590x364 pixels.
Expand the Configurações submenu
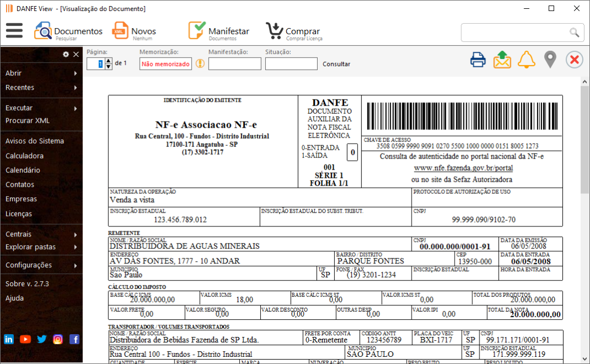point(41,265)
